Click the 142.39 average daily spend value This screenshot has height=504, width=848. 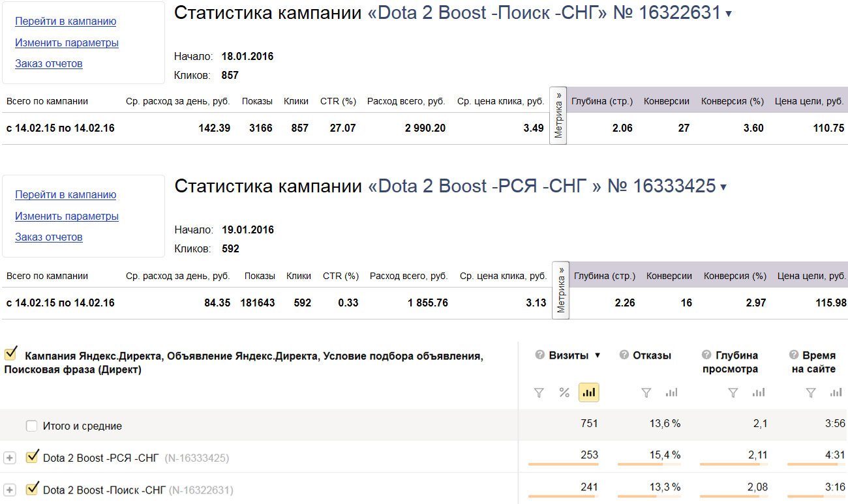pos(215,128)
